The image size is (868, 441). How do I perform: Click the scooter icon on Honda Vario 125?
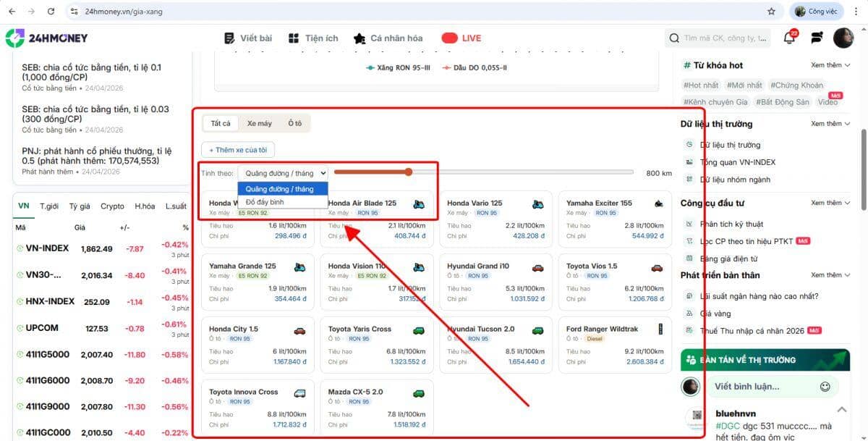coord(537,204)
